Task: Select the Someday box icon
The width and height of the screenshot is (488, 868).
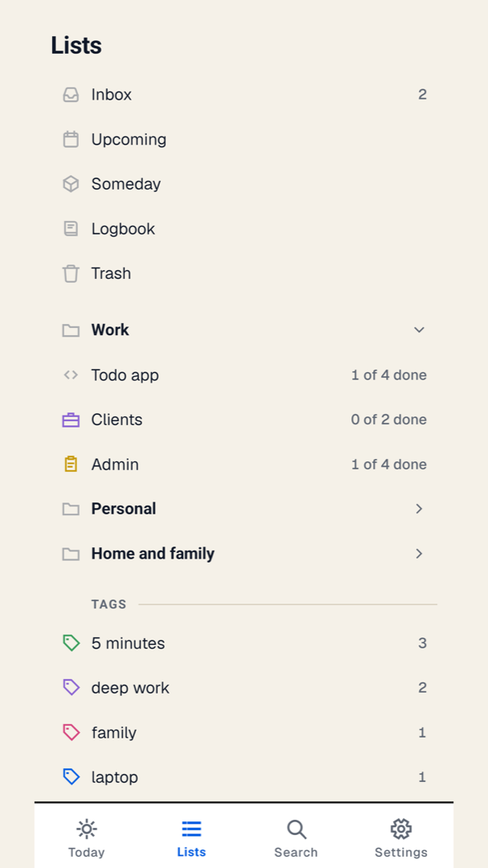Action: pyautogui.click(x=71, y=184)
